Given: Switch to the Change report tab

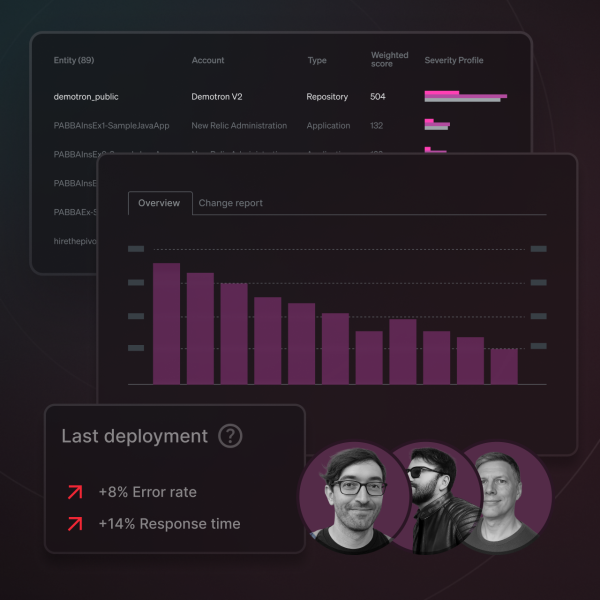Looking at the screenshot, I should pyautogui.click(x=230, y=203).
